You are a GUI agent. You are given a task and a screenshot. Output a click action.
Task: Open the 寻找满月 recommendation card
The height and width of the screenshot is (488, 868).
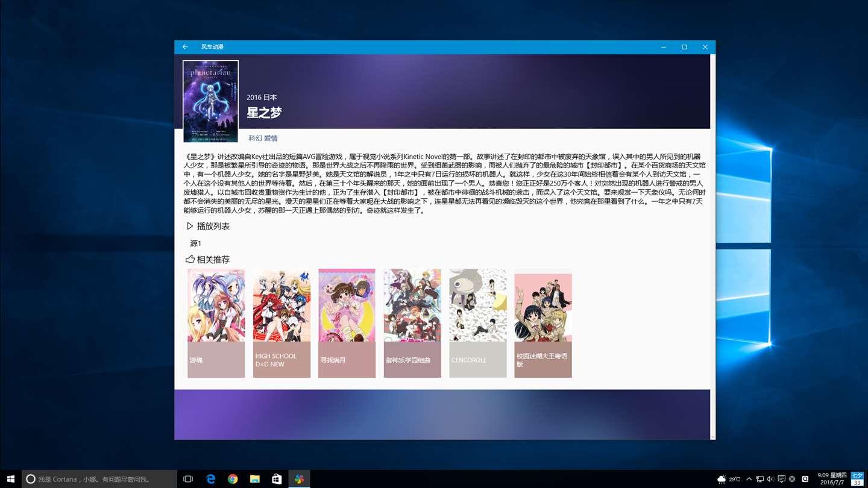347,324
